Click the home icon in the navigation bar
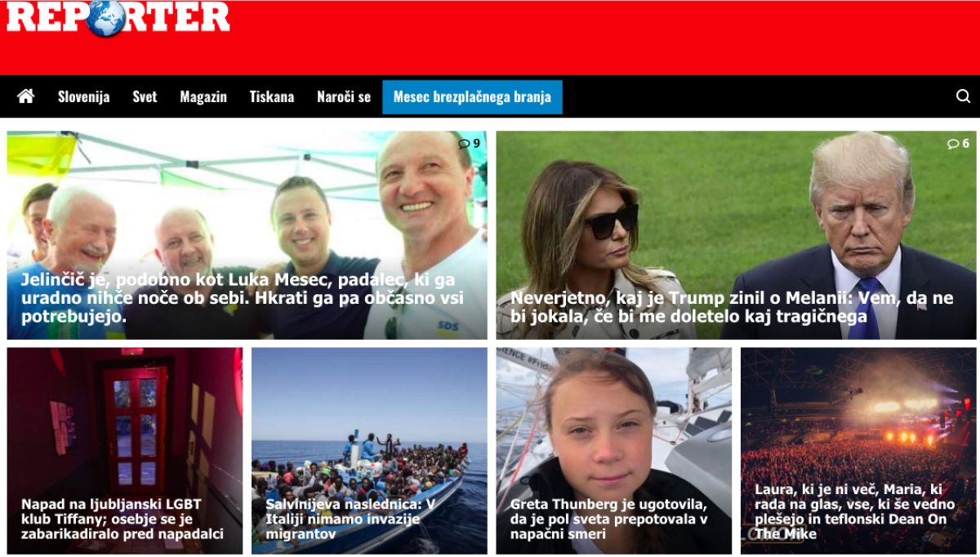This screenshot has width=980, height=557. coord(26,96)
